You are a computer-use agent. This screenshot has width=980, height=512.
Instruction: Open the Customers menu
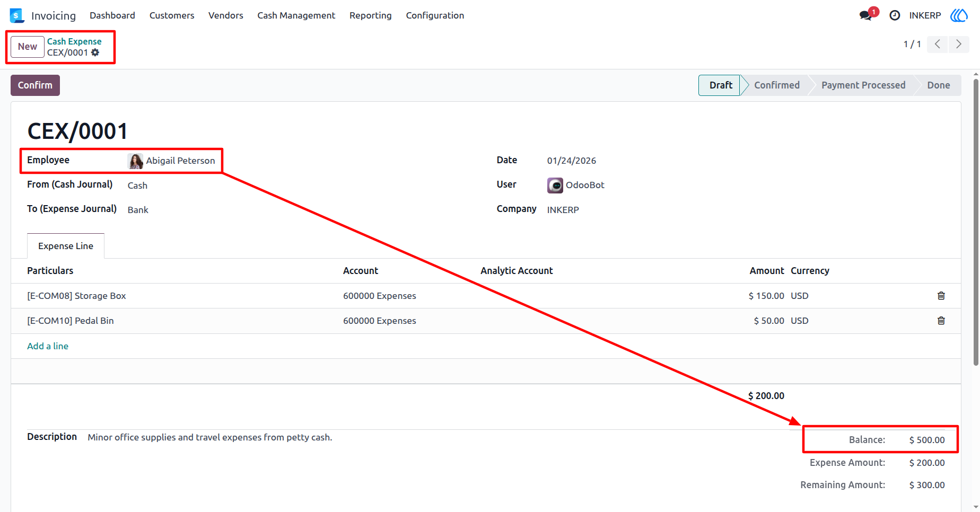point(172,15)
